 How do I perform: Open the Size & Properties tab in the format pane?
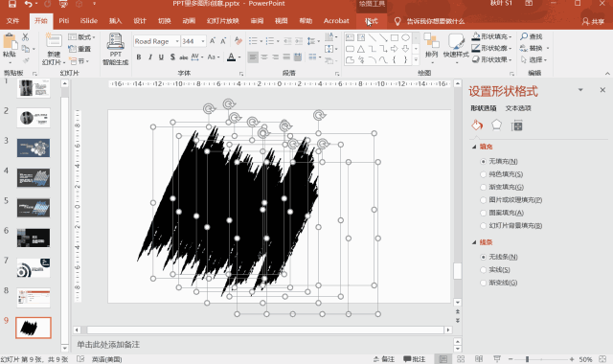coord(517,125)
